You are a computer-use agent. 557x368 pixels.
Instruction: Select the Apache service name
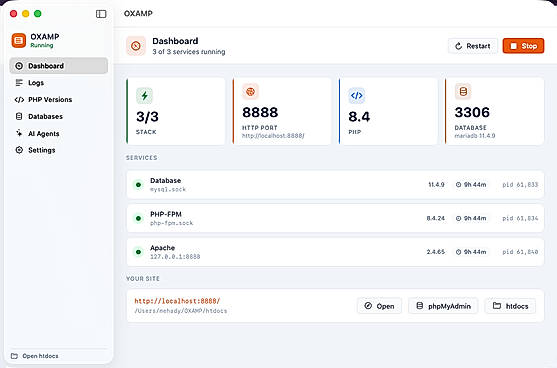pyautogui.click(x=162, y=248)
